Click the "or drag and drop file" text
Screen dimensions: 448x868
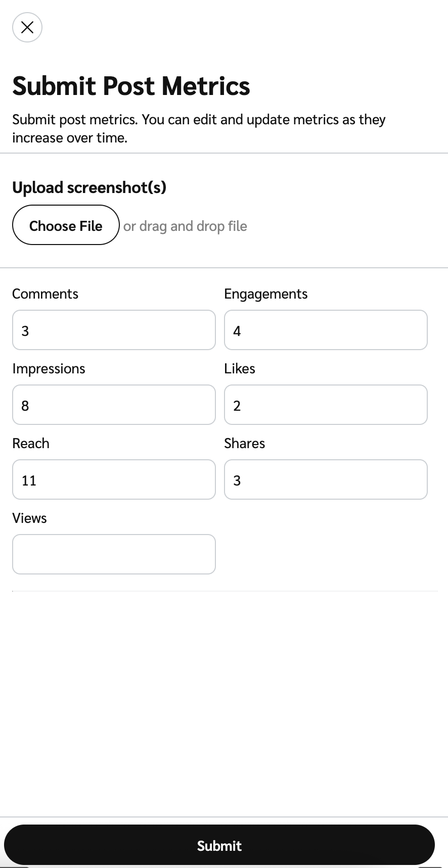pos(185,226)
